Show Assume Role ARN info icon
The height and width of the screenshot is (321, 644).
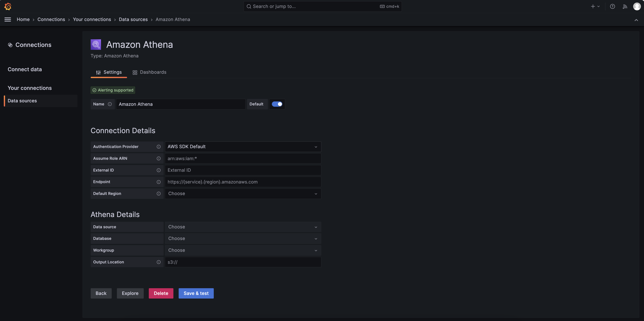159,158
